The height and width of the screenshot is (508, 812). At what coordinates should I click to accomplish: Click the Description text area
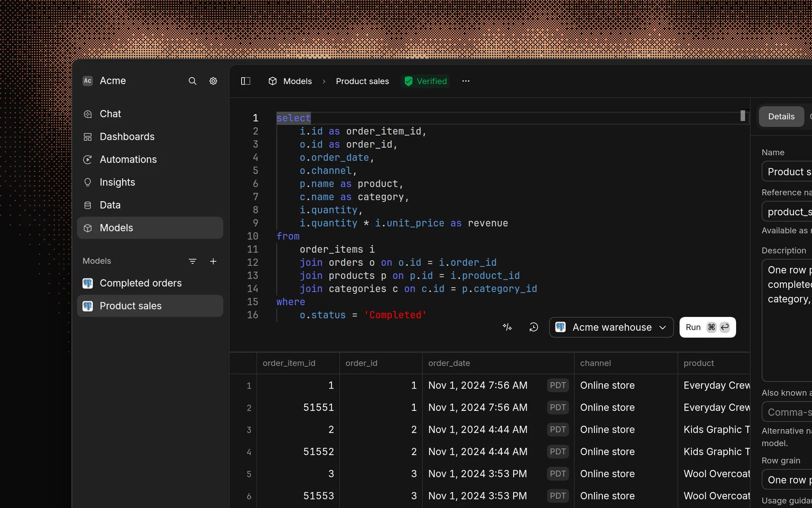coord(787,320)
